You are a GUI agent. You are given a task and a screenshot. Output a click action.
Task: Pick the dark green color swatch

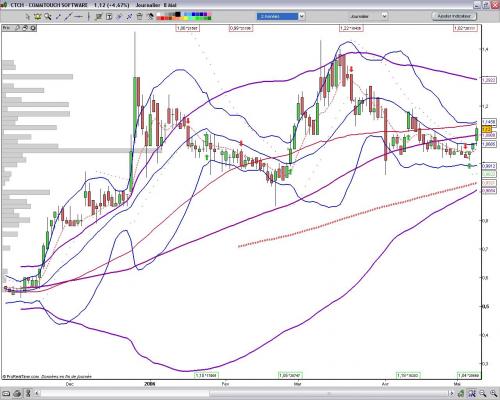click(x=208, y=18)
